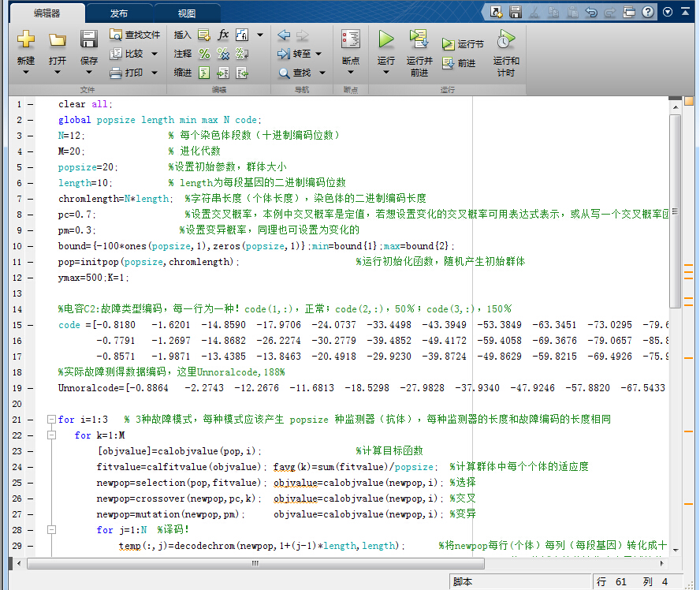Click the quick access Paste icon
700x590 pixels.
[x=572, y=12]
